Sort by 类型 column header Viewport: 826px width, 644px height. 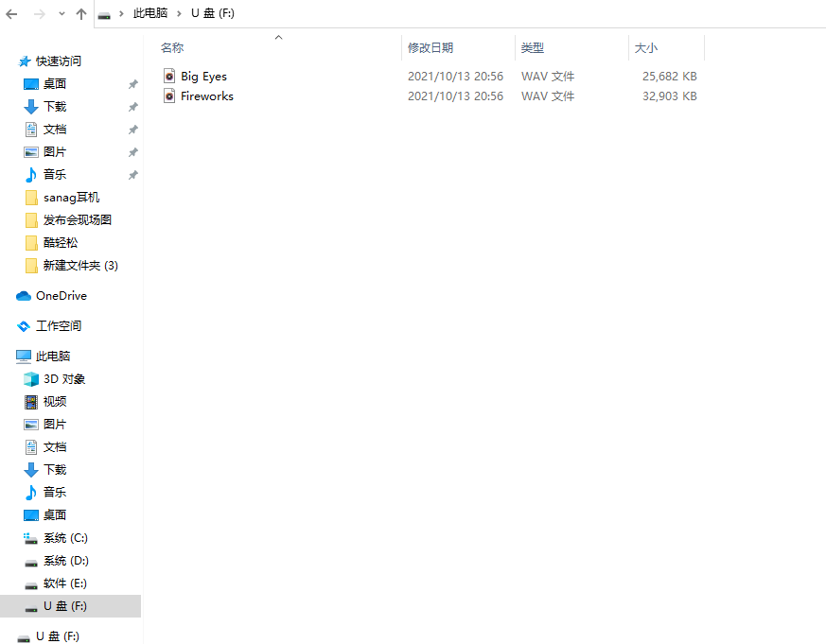[532, 48]
